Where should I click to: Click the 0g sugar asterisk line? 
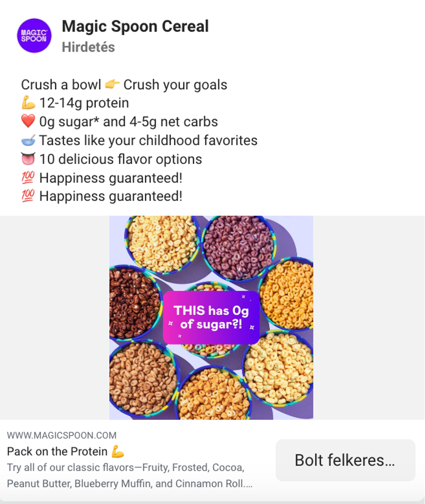128,121
